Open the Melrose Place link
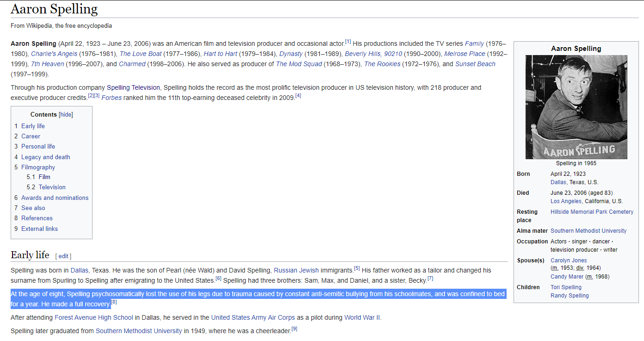The width and height of the screenshot is (644, 341). pyautogui.click(x=464, y=54)
